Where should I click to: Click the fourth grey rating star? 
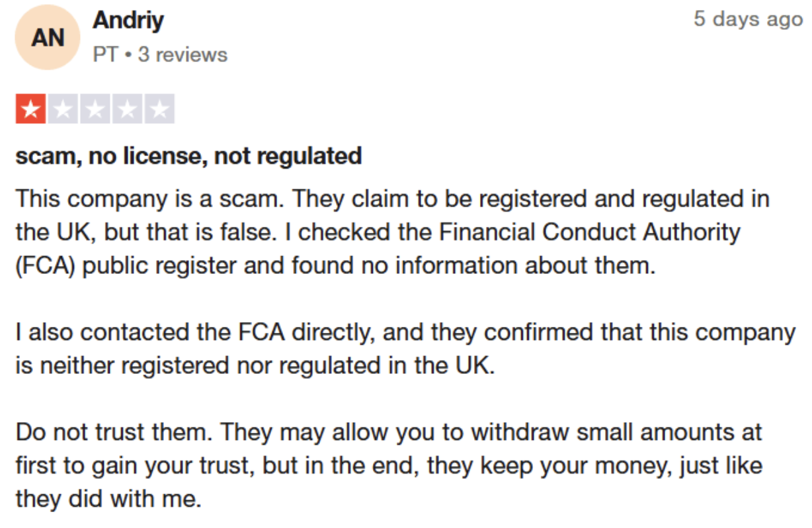point(127,109)
